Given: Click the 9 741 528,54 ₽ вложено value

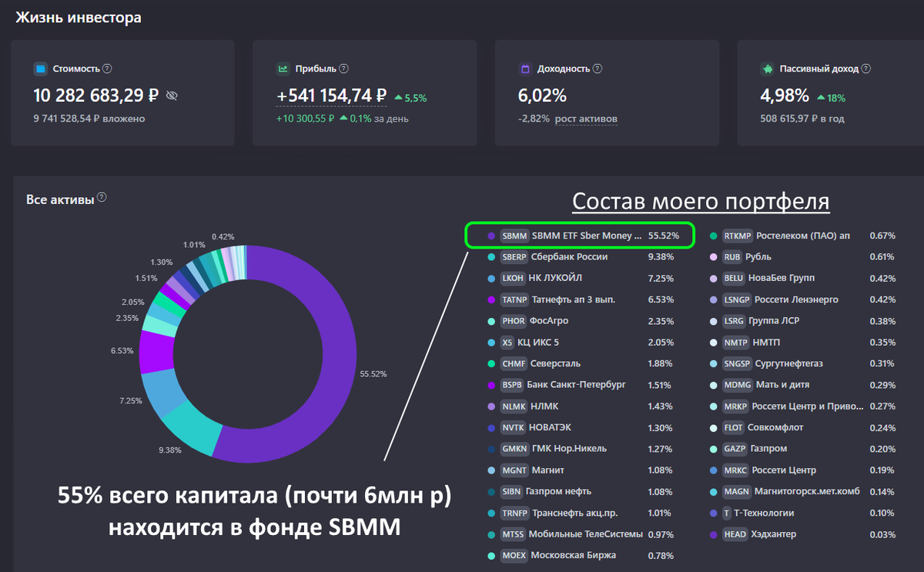Looking at the screenshot, I should point(89,119).
